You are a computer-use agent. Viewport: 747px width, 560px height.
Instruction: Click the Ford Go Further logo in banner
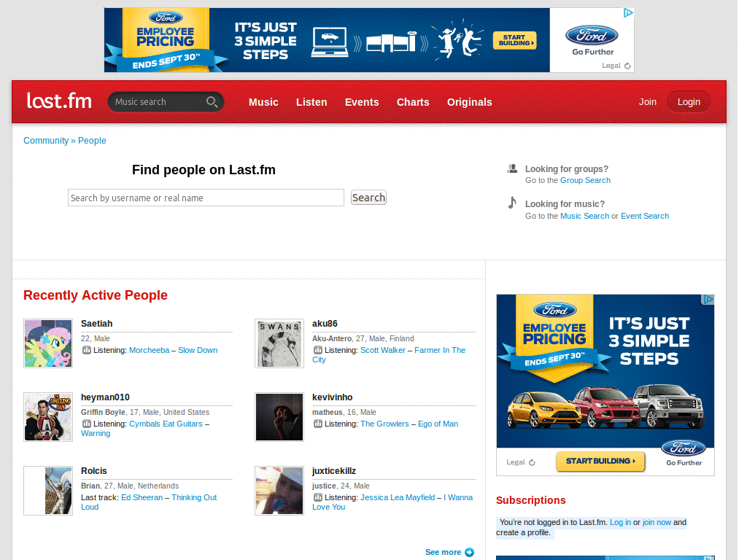[x=592, y=41]
